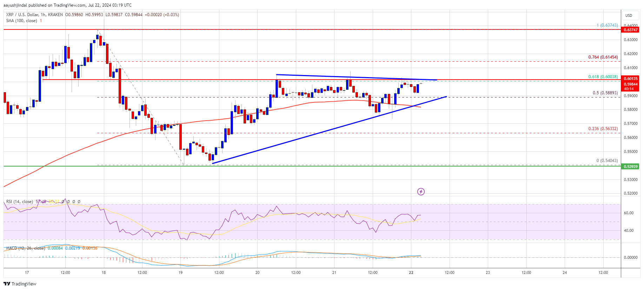Click the 0.63747 red price label
This screenshot has height=290, width=644.
click(x=630, y=30)
